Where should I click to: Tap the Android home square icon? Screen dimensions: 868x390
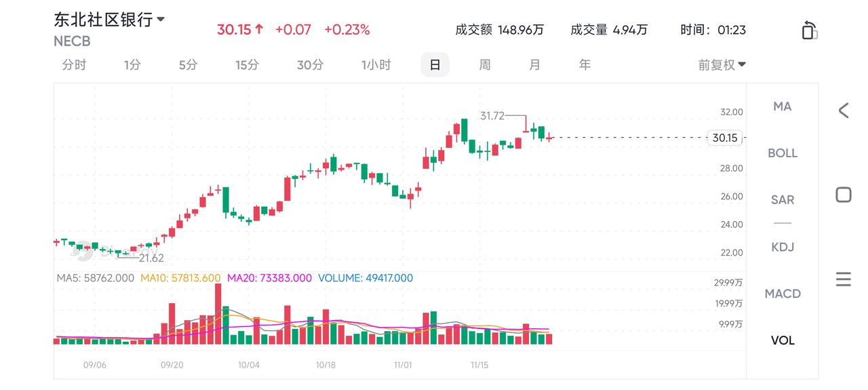click(843, 195)
